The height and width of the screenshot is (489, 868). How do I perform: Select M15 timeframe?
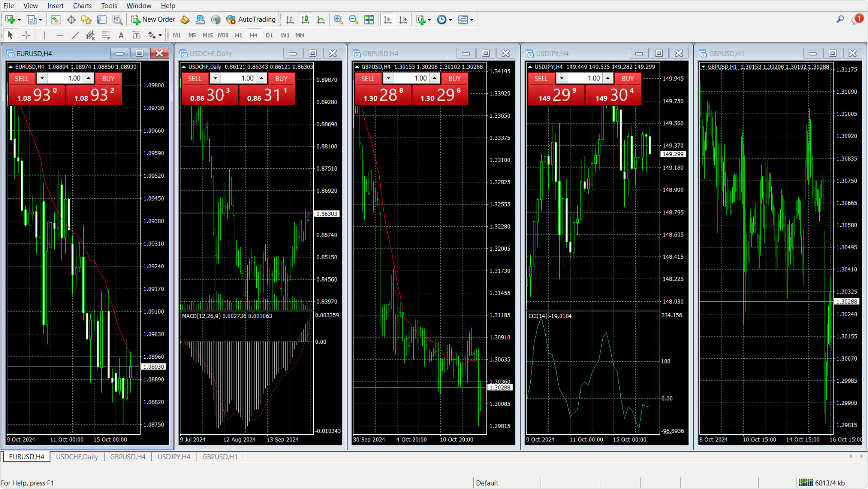208,35
